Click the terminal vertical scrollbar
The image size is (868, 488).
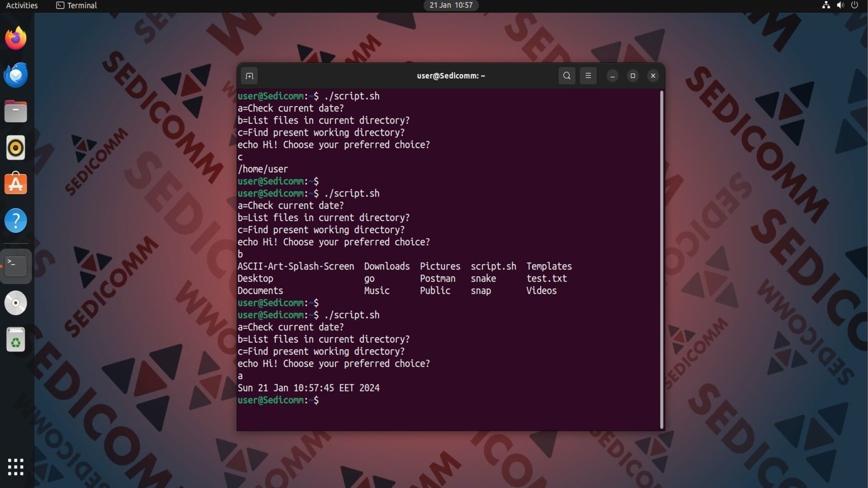[x=661, y=259]
